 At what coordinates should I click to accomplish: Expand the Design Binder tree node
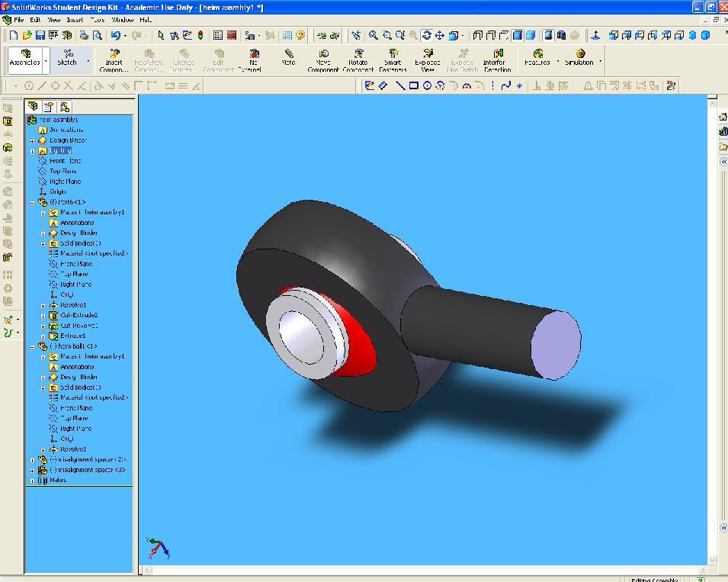[32, 140]
